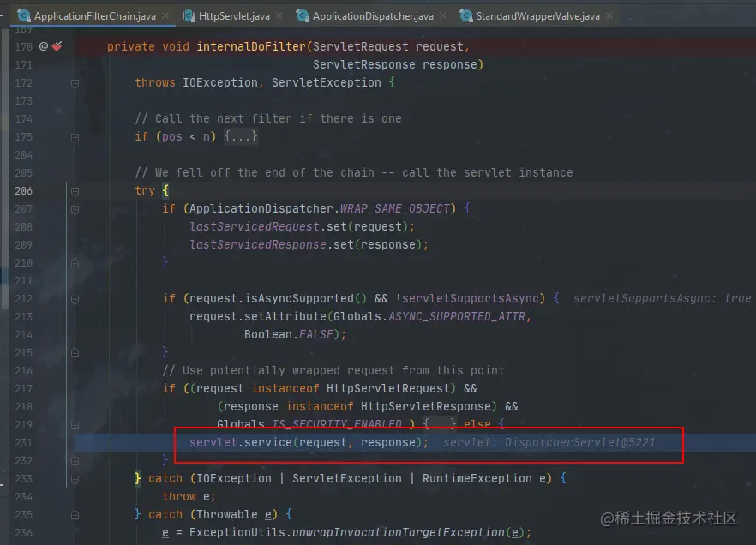
Task: Collapse the catch Throwable block at line 235
Action: [x=75, y=515]
